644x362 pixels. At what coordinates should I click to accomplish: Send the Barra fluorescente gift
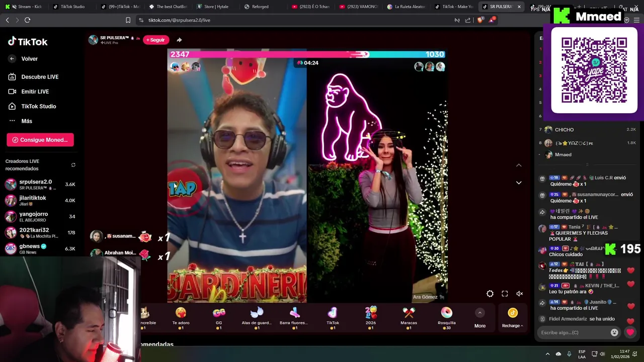(x=294, y=318)
